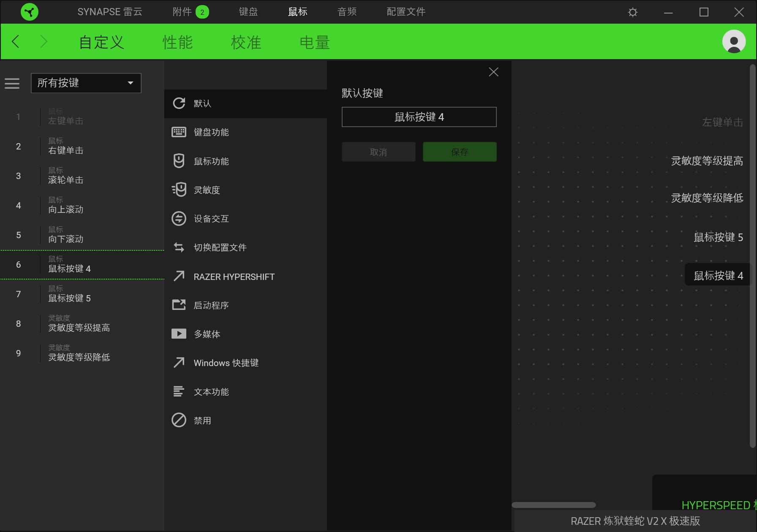Open the 所有按键 button filter dropdown
Screen dimensions: 757x532
[x=86, y=83]
